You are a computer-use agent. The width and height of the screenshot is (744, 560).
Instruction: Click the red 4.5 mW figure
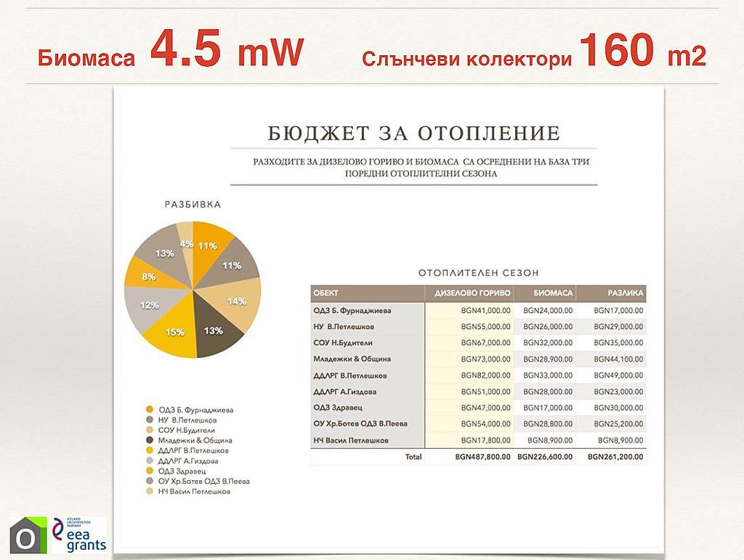click(x=227, y=49)
